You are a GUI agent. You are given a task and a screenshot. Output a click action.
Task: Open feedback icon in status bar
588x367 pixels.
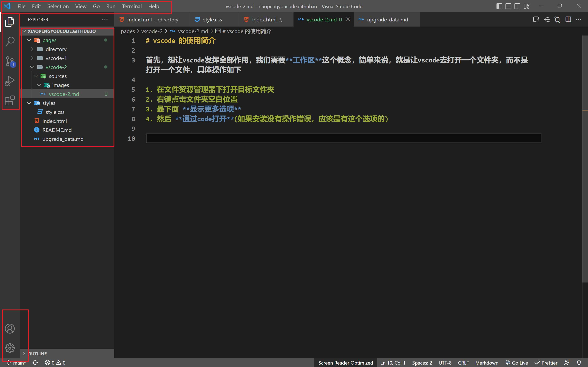[x=567, y=363]
